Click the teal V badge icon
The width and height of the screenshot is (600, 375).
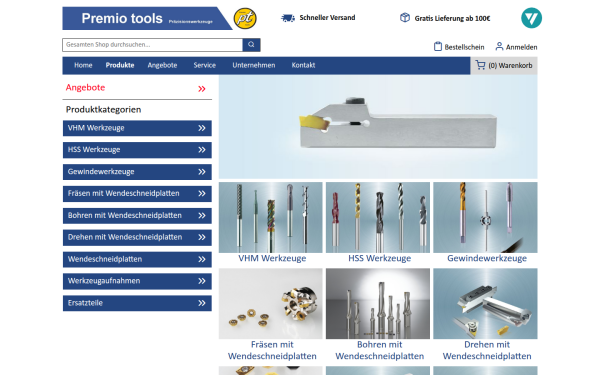(531, 18)
